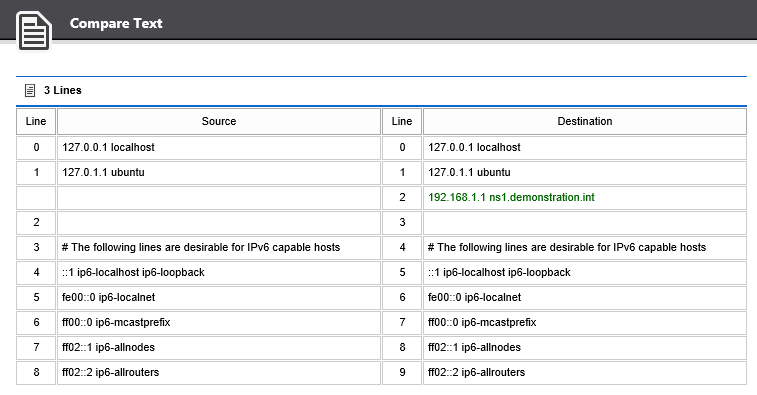Click Source ff02::2 ip6-allrouters line
Viewport: 757px width, 395px height.
pos(219,372)
